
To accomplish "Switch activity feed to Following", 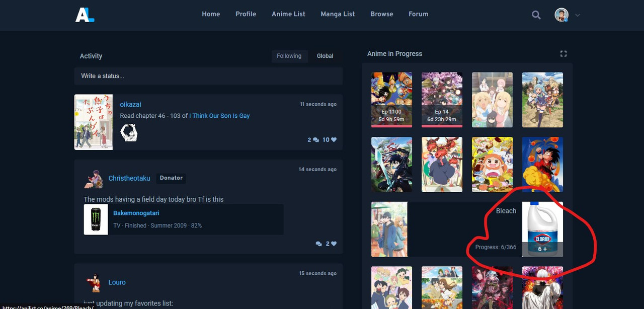I will click(289, 56).
